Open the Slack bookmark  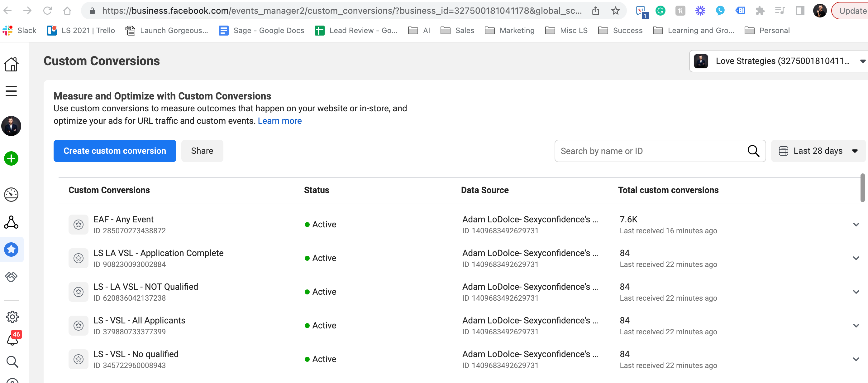point(19,30)
